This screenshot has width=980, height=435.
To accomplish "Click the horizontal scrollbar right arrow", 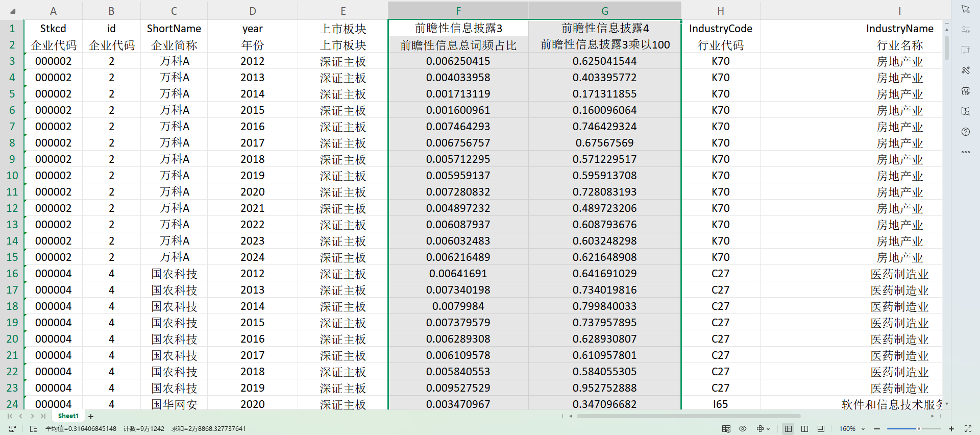I will click(933, 416).
